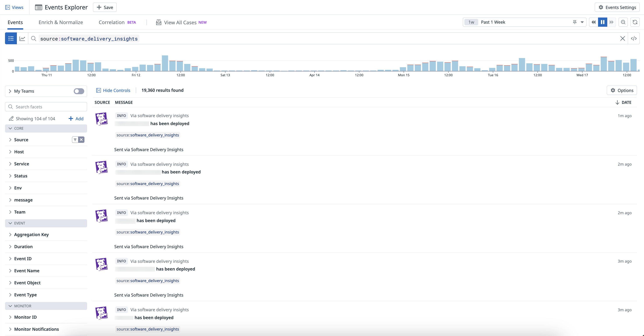Viewport: 644px width, 336px height.
Task: Open the Enrich & Normalize tab
Action: (61, 22)
